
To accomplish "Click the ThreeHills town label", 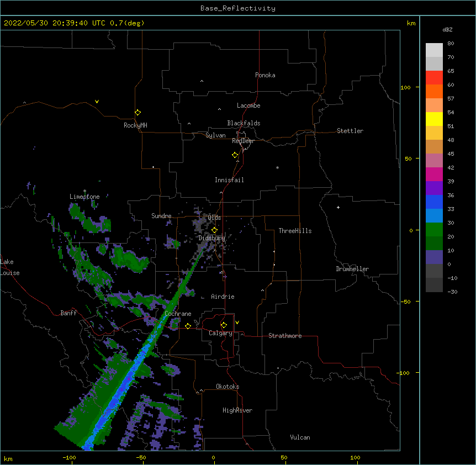I will tap(295, 231).
